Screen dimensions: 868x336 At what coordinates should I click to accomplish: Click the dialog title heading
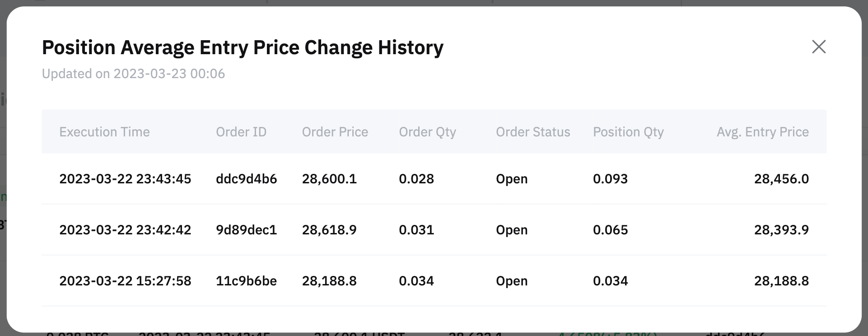pos(243,47)
